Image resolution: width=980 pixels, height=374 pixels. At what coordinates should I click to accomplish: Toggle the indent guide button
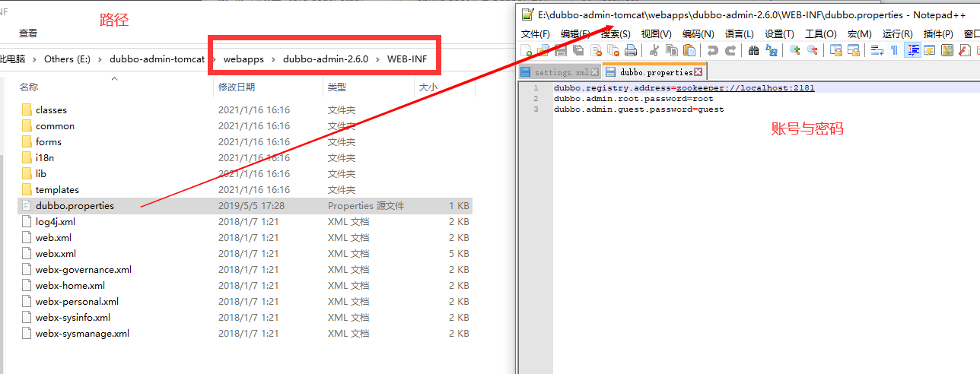coord(912,51)
